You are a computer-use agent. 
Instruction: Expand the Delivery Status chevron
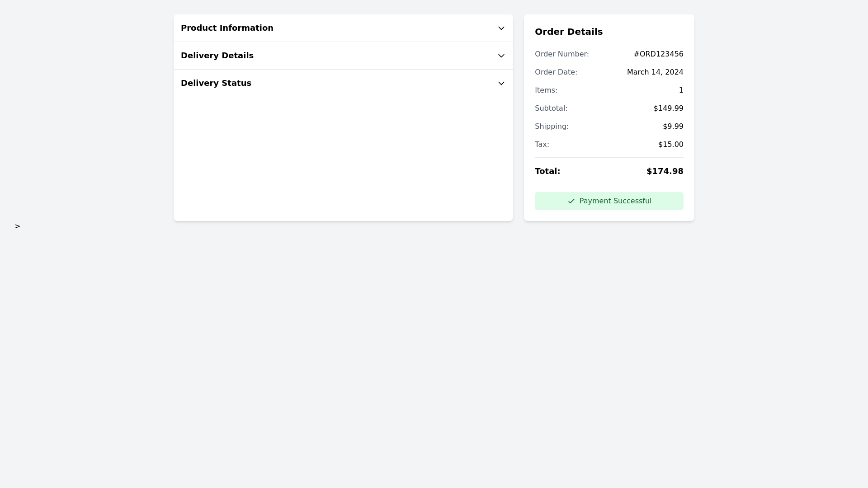coord(501,83)
